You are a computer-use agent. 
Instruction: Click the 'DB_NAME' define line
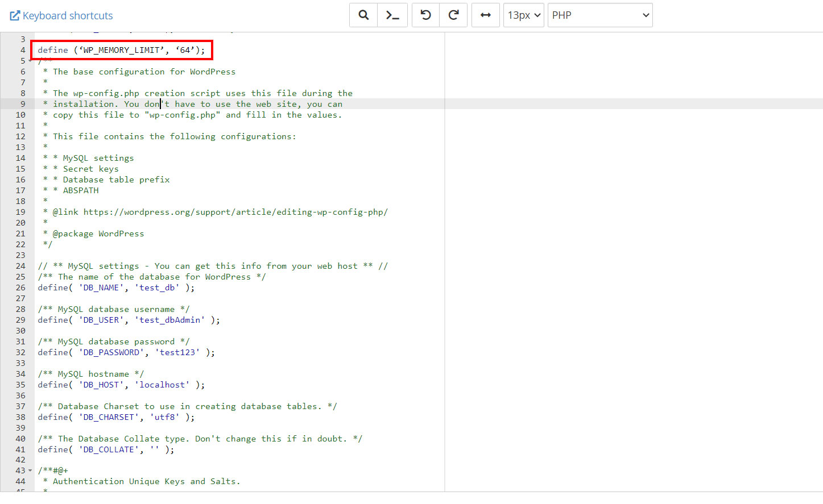point(116,288)
